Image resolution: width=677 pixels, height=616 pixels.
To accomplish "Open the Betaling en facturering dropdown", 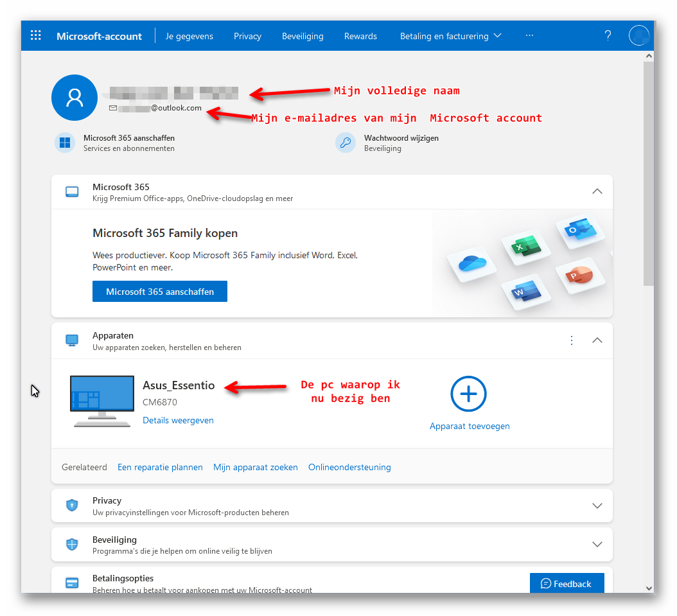I will coord(450,36).
